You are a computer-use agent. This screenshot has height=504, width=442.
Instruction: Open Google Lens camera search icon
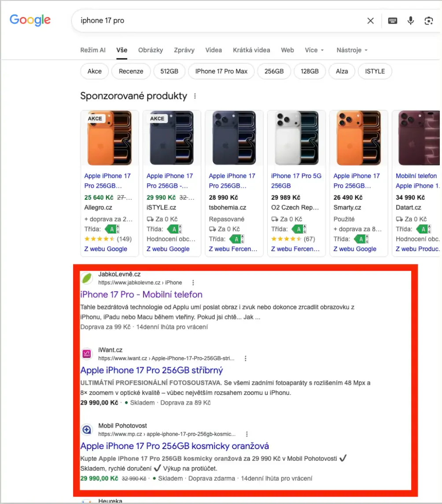(428, 21)
